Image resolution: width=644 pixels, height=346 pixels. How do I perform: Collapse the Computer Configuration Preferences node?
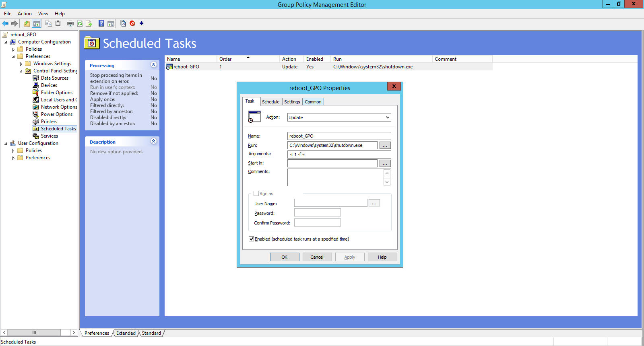tap(13, 57)
